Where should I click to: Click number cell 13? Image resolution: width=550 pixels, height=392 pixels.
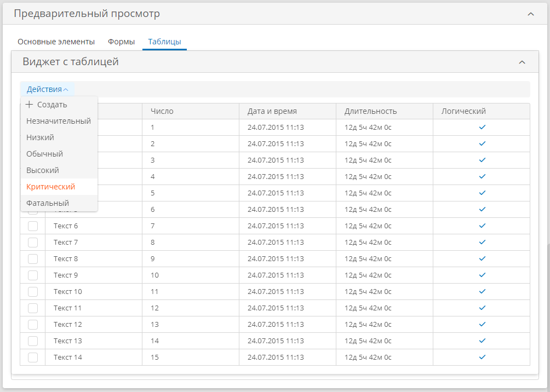pos(191,325)
